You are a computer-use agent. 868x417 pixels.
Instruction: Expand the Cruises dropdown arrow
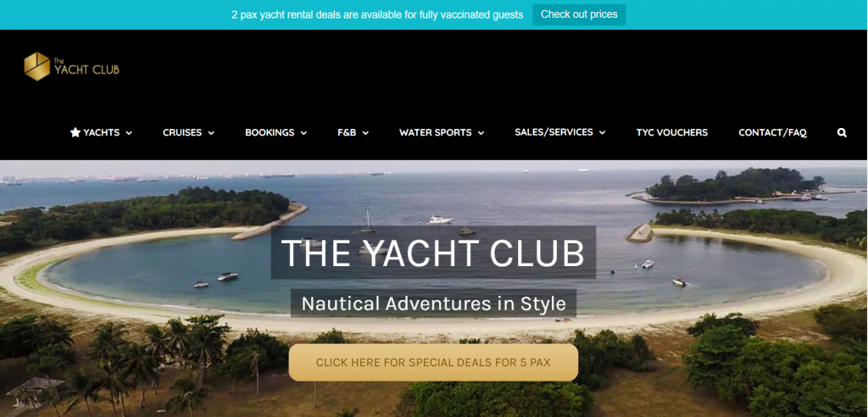(x=211, y=133)
